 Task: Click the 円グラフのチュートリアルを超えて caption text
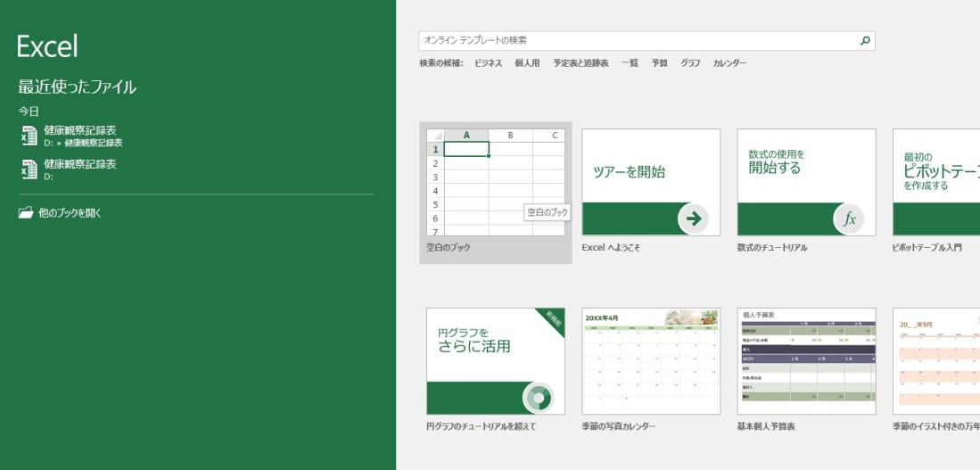click(x=482, y=426)
